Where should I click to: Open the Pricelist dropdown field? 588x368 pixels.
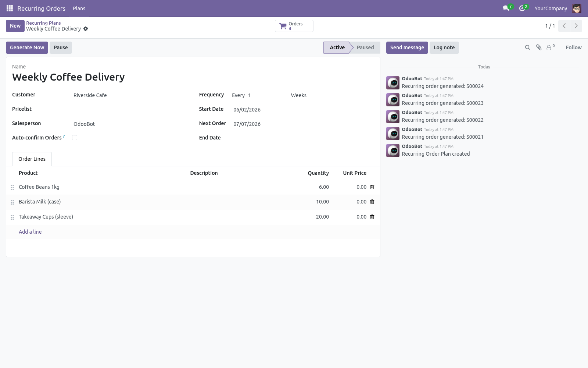(x=130, y=109)
